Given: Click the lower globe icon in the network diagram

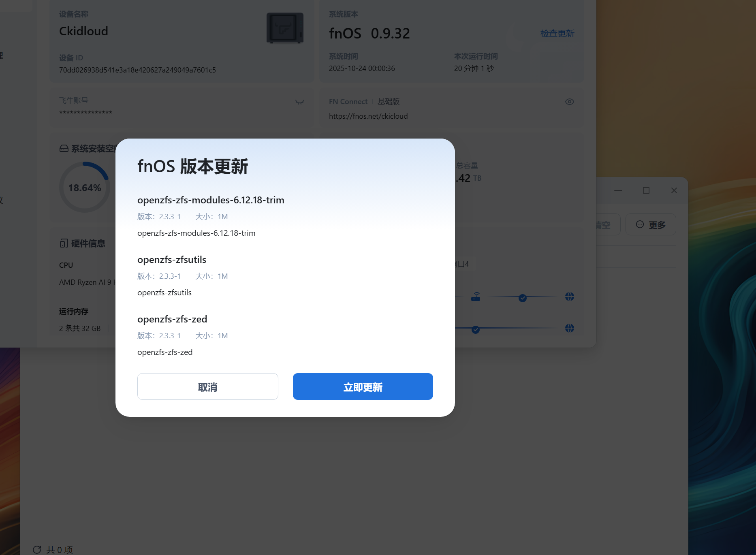Looking at the screenshot, I should pyautogui.click(x=570, y=328).
